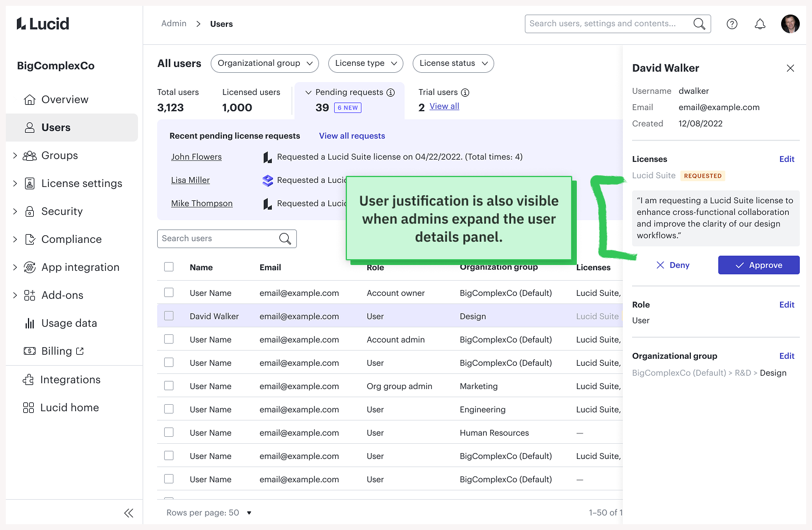Expand the Groups menu chevron

click(15, 156)
